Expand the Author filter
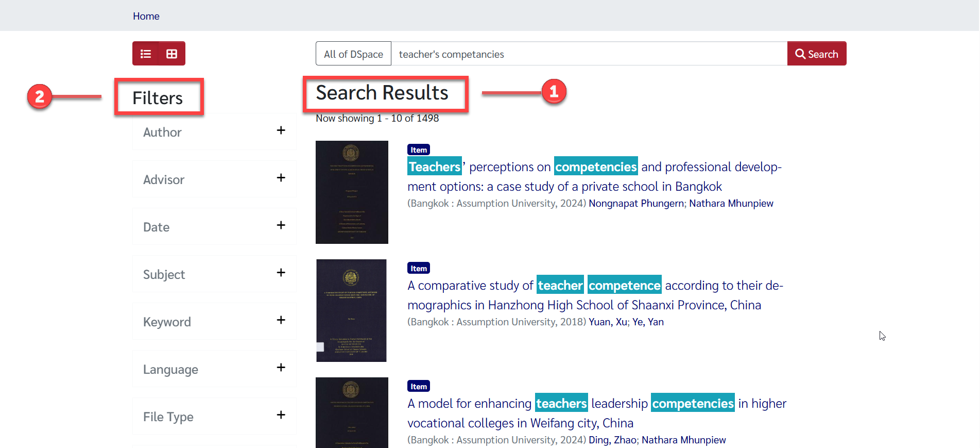Image resolution: width=980 pixels, height=448 pixels. 281,130
